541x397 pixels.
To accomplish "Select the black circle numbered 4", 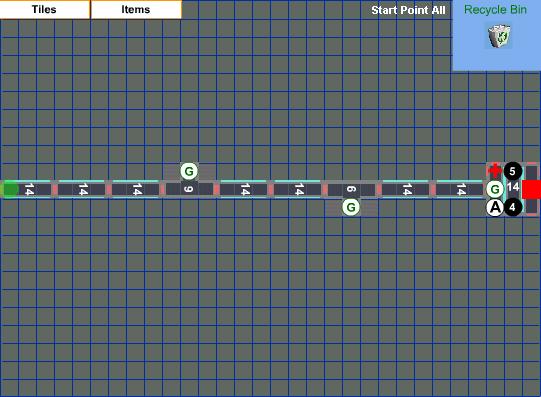I will (x=512, y=207).
